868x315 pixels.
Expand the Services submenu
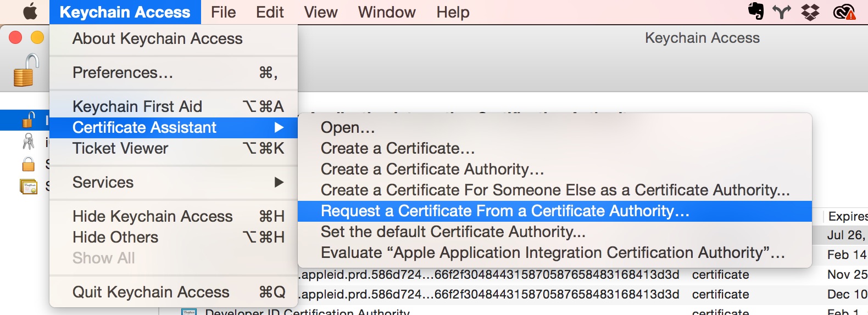pos(174,182)
